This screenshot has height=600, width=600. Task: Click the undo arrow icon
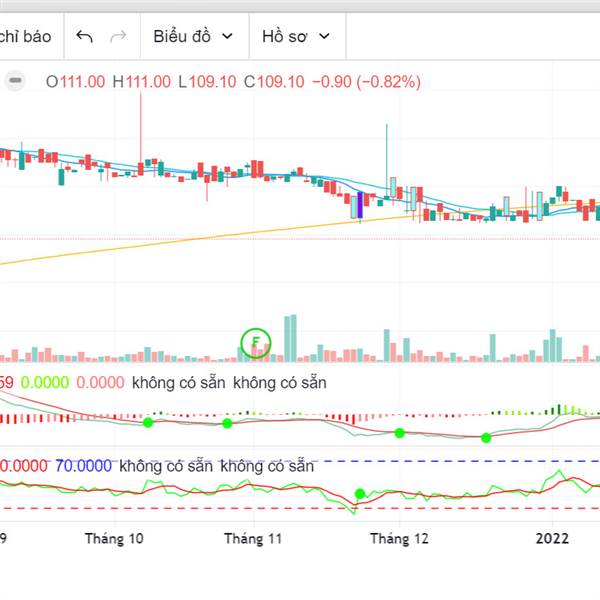(x=84, y=37)
